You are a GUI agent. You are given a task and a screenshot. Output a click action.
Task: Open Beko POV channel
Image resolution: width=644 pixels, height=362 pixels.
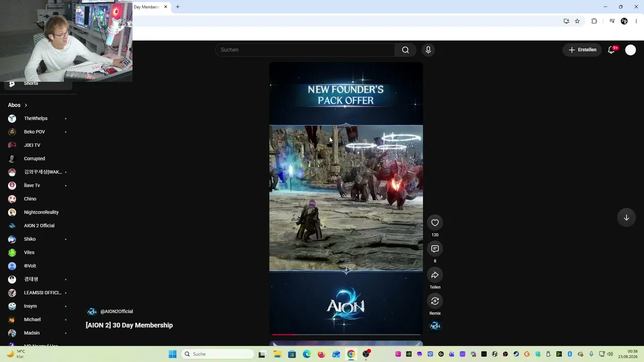pyautogui.click(x=38, y=132)
